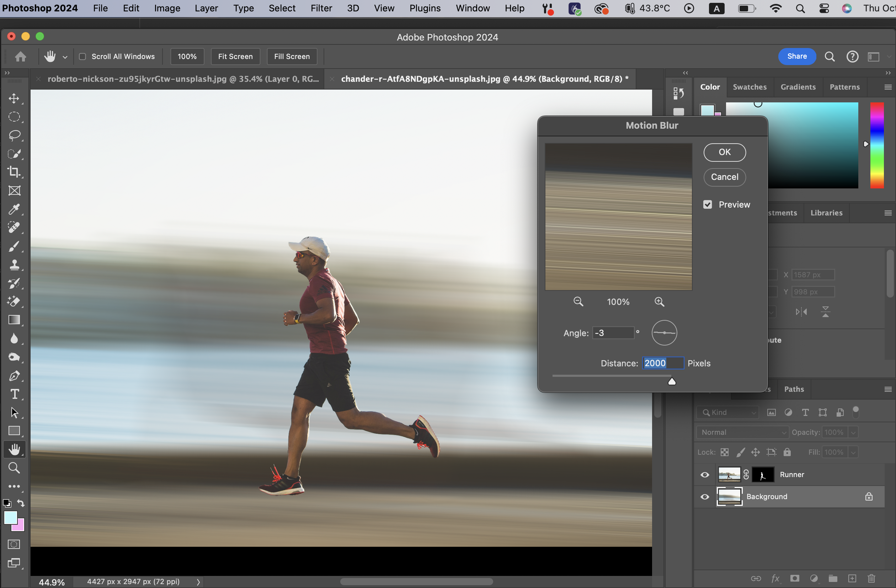Switch to the Swatches tab
Screen dimensions: 896x588
pyautogui.click(x=749, y=87)
